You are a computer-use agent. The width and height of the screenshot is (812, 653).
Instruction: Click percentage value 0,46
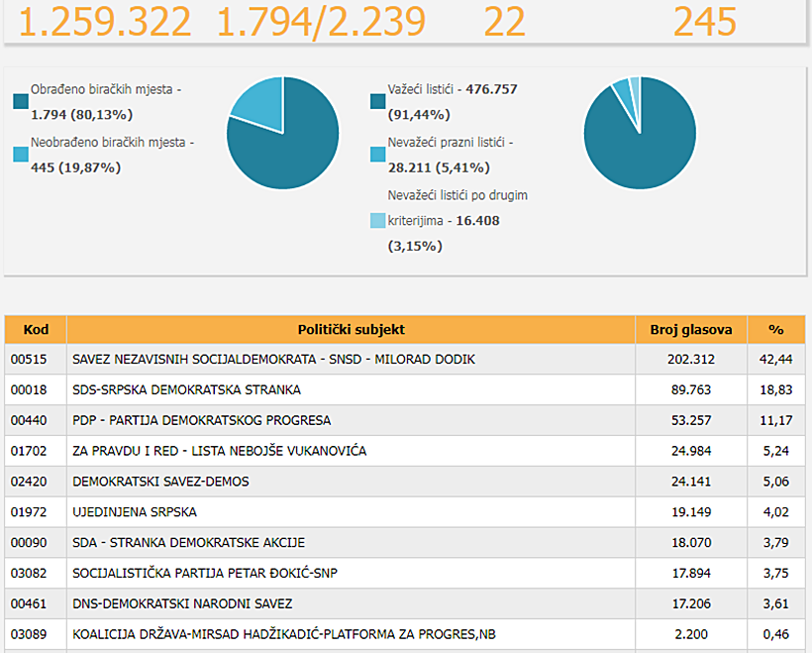776,634
